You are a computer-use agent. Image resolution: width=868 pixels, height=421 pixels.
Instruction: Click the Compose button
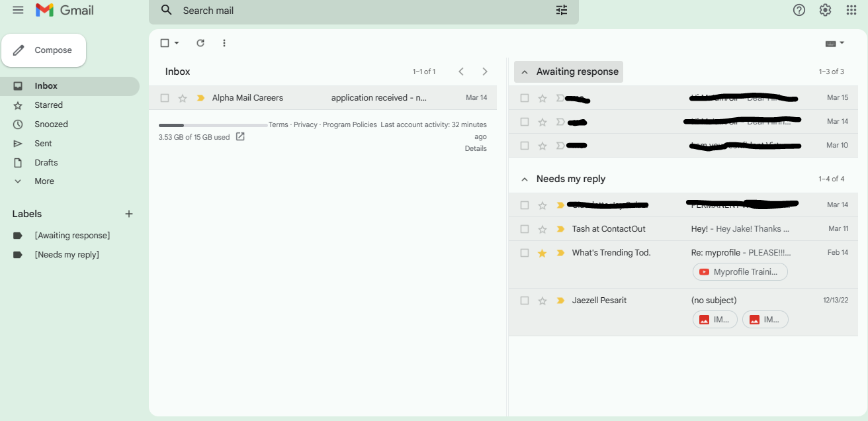44,50
